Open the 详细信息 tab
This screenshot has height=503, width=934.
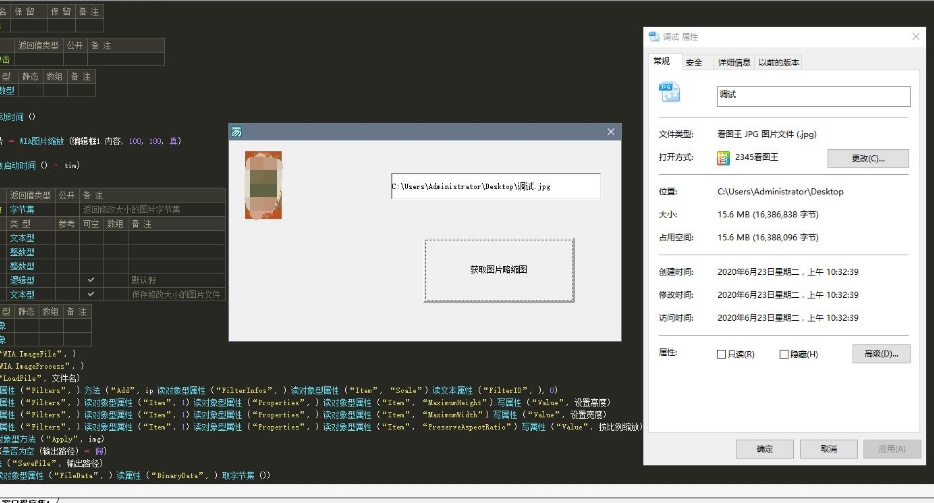pos(734,62)
